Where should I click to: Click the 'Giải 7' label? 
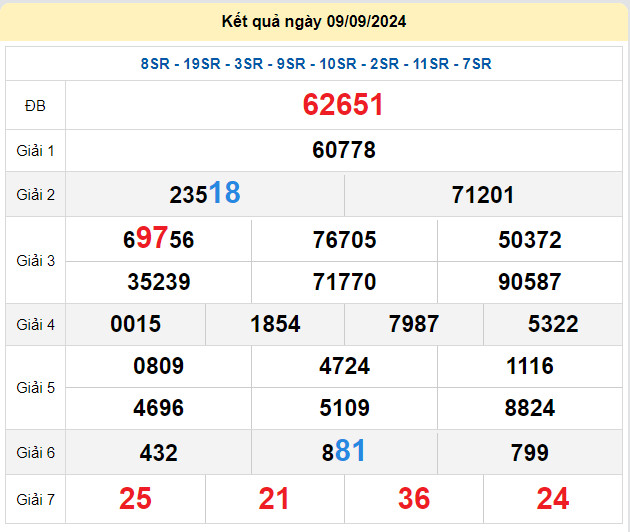tap(35, 499)
